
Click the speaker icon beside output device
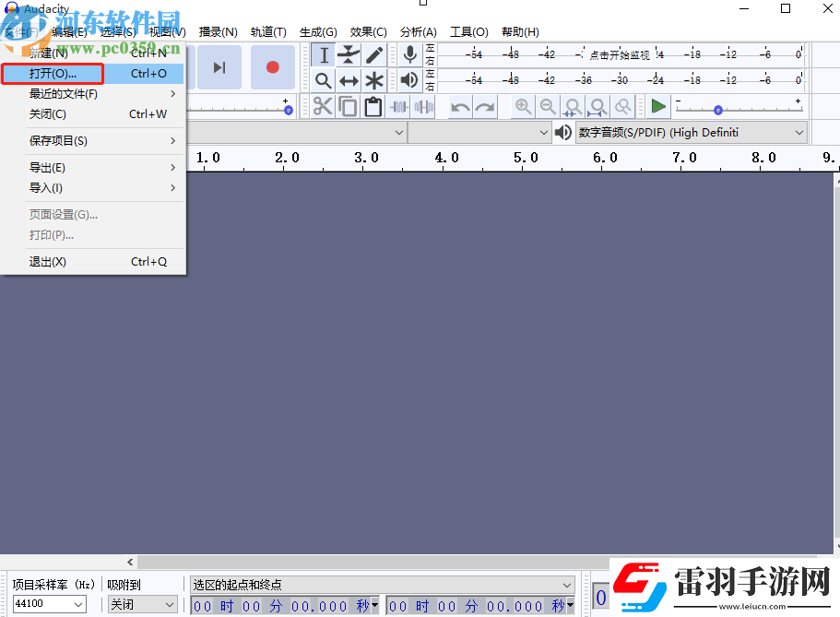[563, 133]
